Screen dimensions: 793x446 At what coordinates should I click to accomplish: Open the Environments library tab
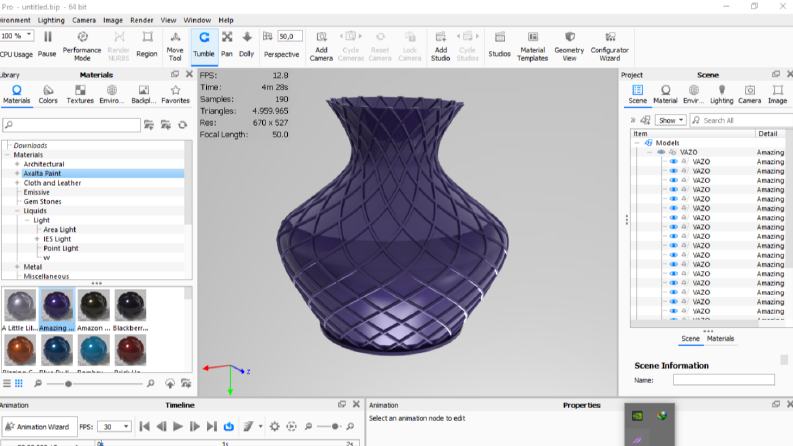click(x=112, y=95)
